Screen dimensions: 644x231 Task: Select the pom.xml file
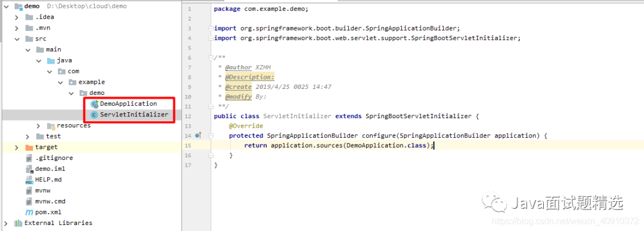coord(48,212)
